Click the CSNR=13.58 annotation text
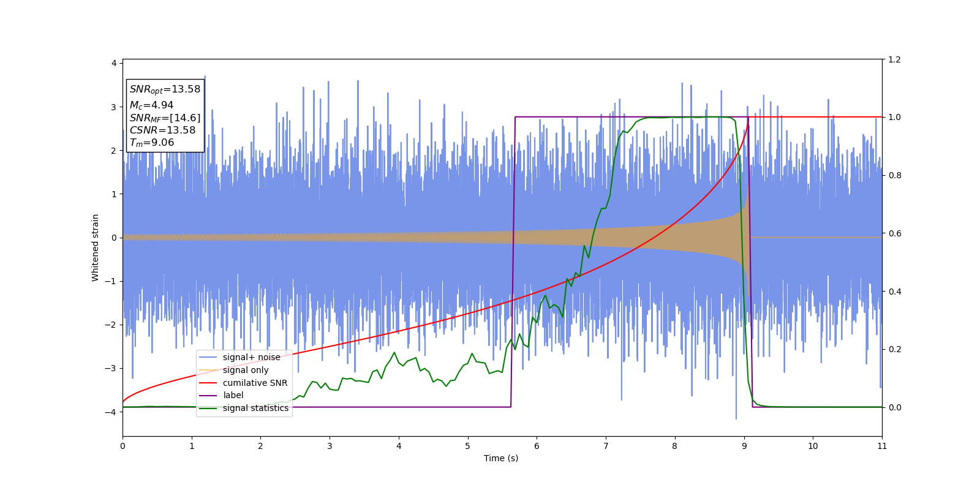The width and height of the screenshot is (980, 490). [162, 130]
